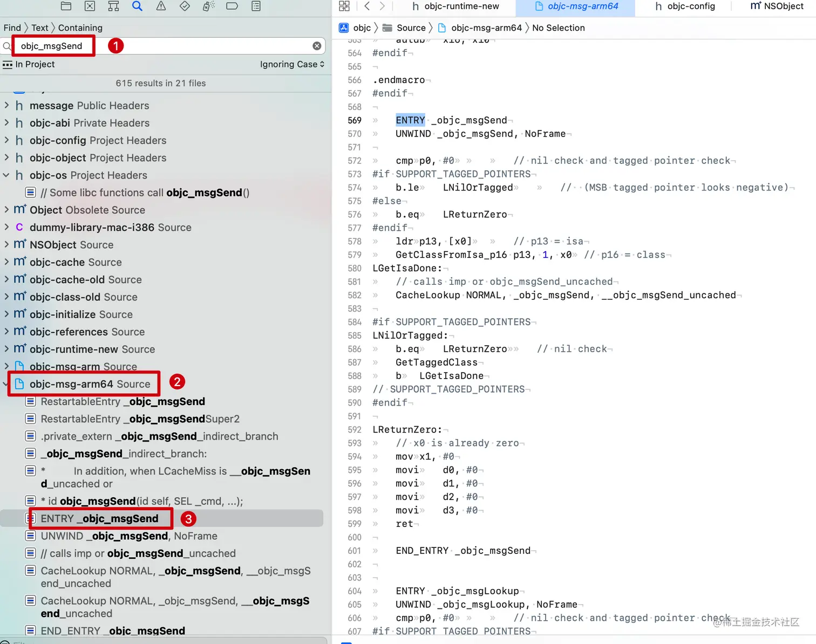Open the Report navigator list icon
Viewport: 816px width, 644px height.
pos(255,6)
